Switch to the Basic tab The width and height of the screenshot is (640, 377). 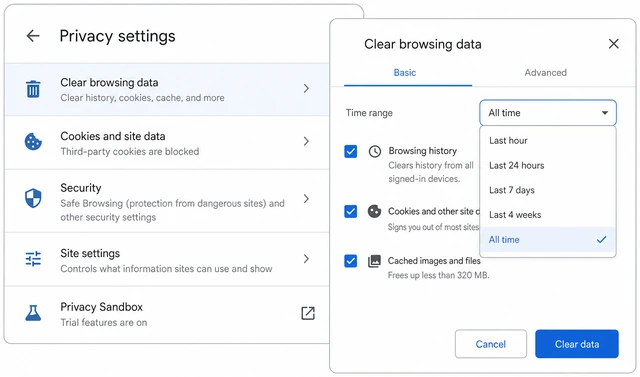point(405,73)
